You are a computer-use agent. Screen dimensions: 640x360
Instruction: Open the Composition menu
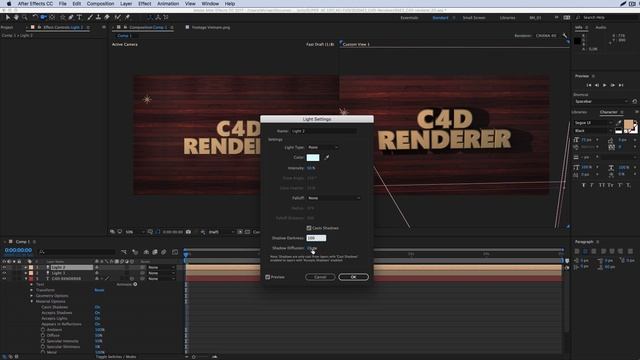coord(100,4)
